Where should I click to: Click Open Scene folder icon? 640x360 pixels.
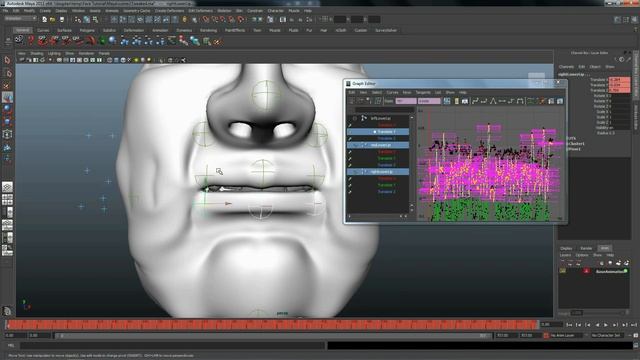[x=53, y=19]
